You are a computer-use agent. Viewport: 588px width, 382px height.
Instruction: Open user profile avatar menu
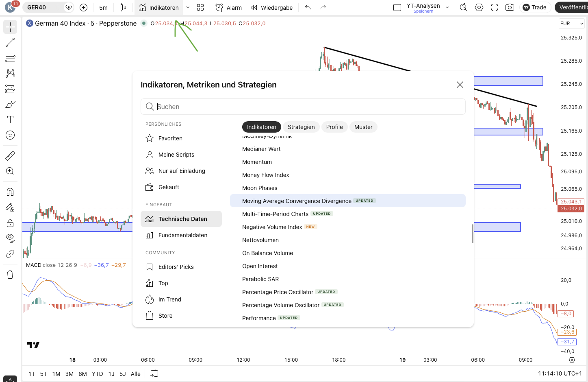pos(10,7)
